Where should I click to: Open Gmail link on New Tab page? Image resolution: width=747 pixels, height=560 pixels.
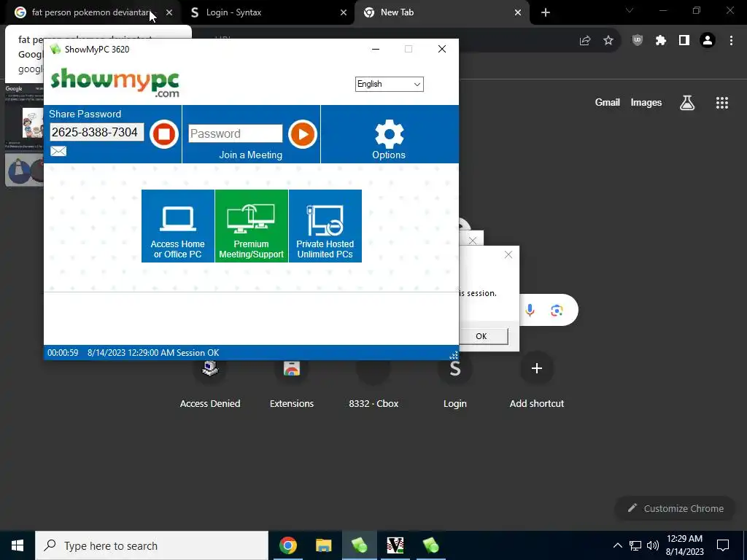click(x=608, y=102)
